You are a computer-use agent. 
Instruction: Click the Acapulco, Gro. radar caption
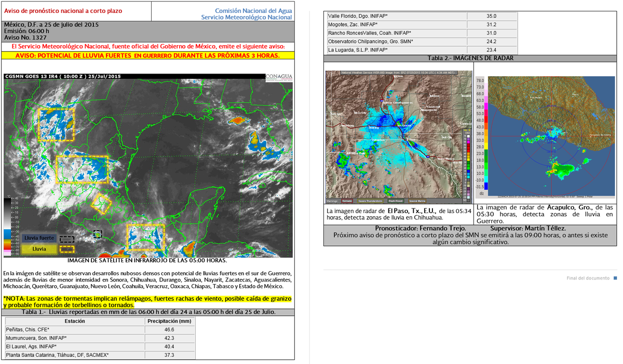545,214
